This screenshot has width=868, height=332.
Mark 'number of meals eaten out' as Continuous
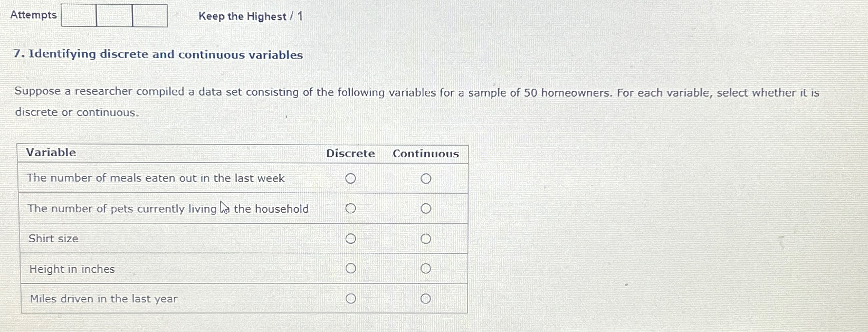[x=426, y=178]
